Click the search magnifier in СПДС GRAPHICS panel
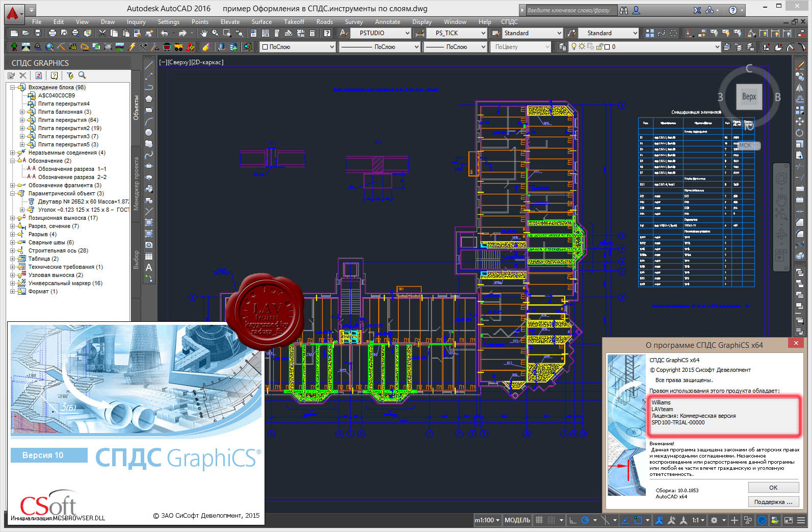The height and width of the screenshot is (532, 812). (82, 75)
